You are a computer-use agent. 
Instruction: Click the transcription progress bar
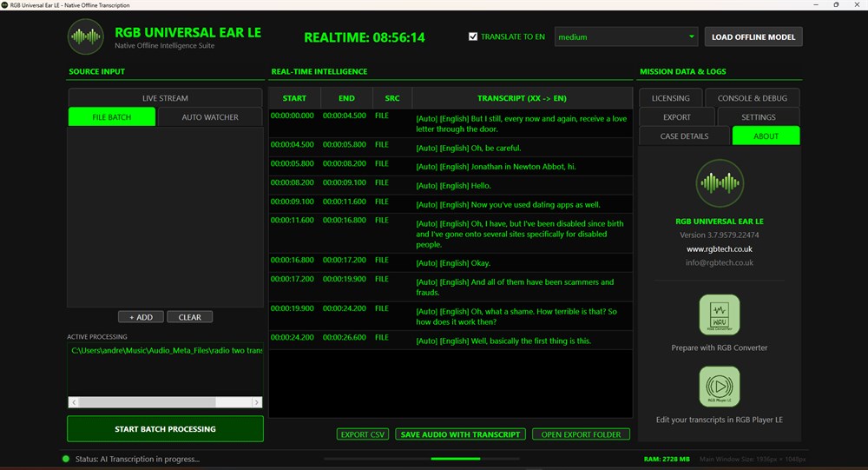pyautogui.click(x=422, y=459)
